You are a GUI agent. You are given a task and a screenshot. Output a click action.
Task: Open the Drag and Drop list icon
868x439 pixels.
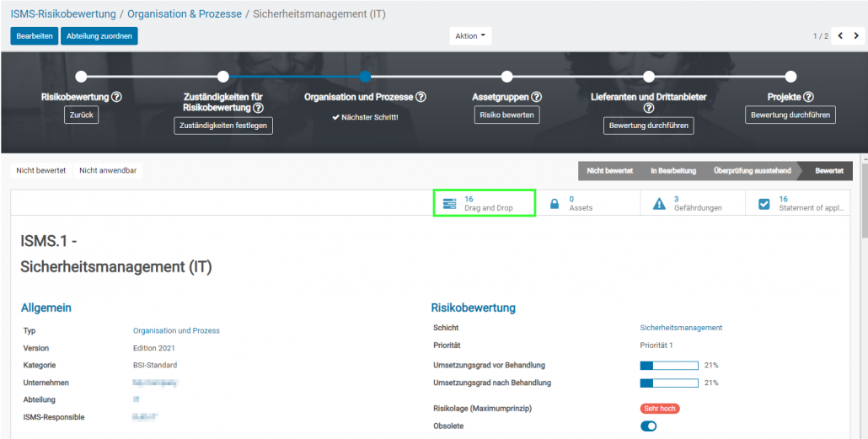449,204
